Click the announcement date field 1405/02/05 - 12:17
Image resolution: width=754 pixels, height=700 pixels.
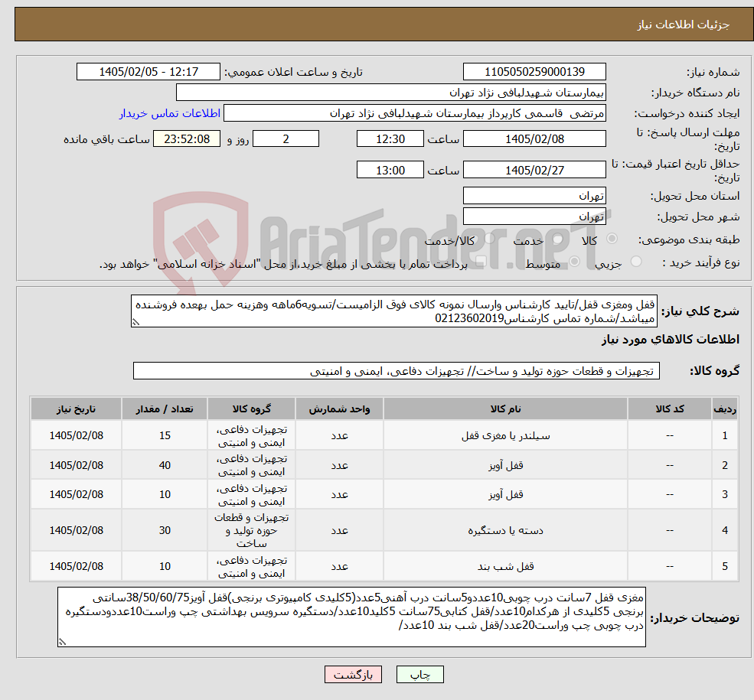click(148, 72)
